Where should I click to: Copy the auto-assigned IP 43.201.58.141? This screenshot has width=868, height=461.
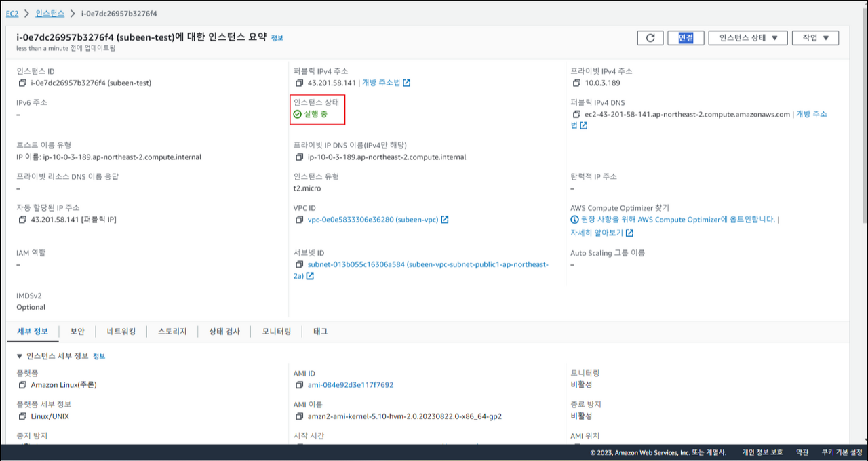click(x=22, y=220)
